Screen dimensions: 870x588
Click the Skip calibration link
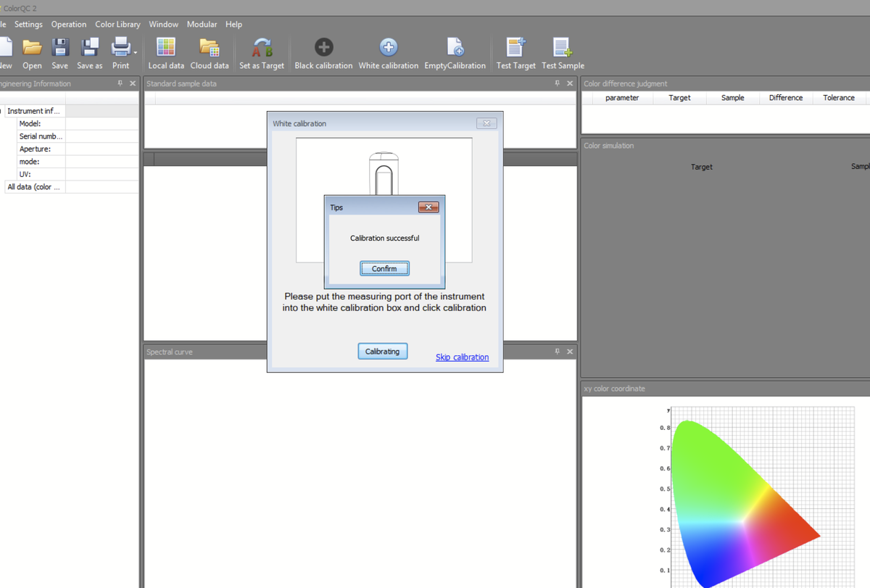462,357
